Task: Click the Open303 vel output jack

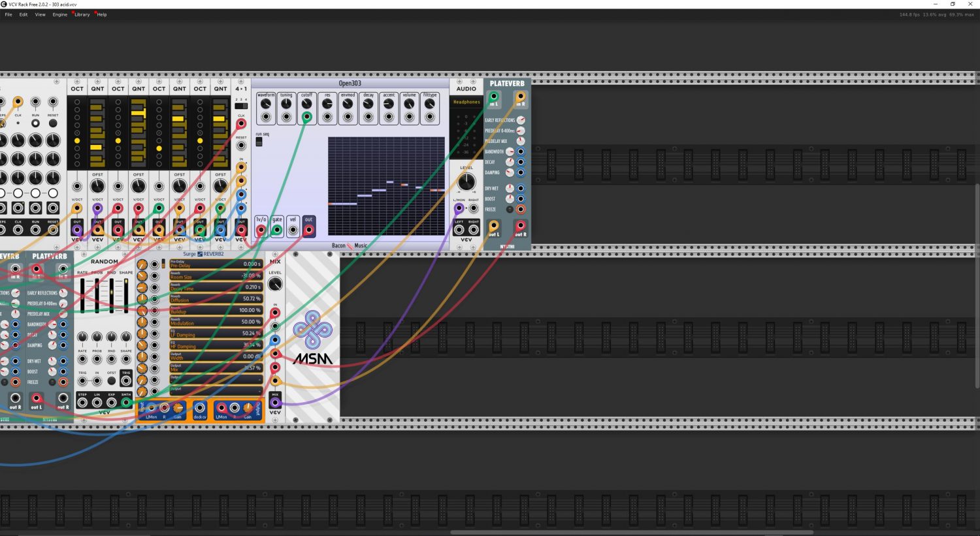Action: click(293, 230)
